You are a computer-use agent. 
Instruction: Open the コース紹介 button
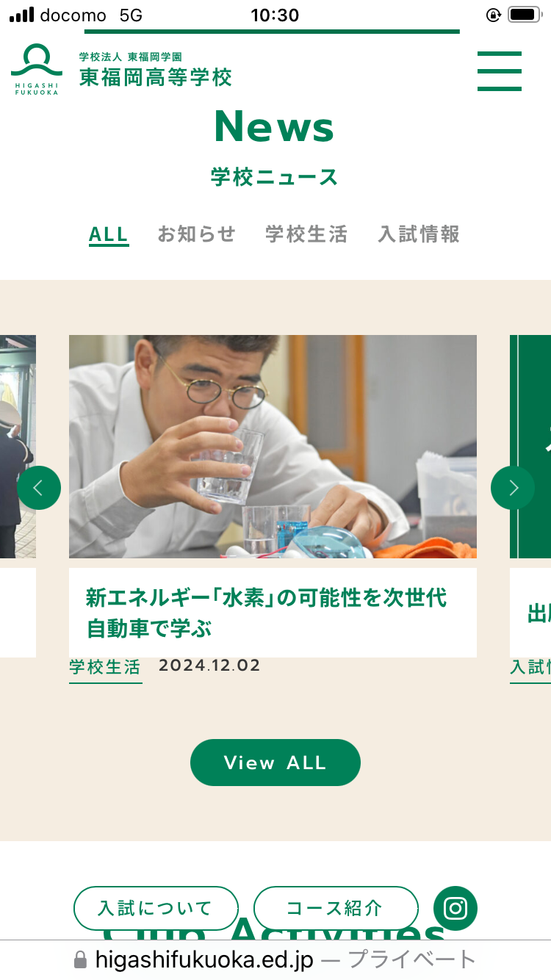336,909
